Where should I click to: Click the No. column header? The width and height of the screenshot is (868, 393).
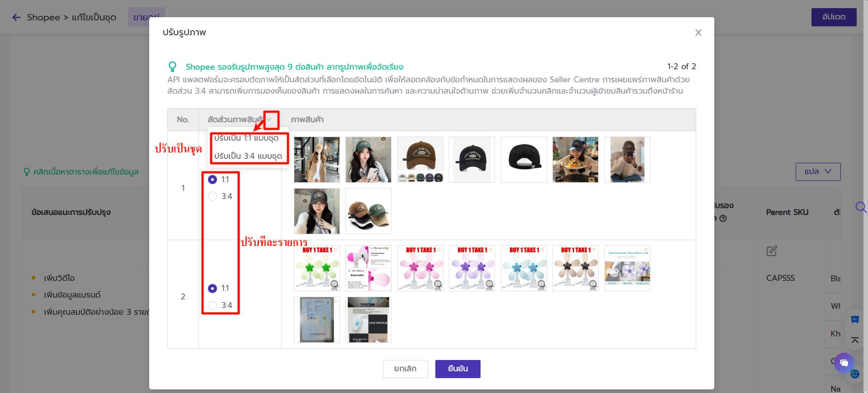point(183,119)
